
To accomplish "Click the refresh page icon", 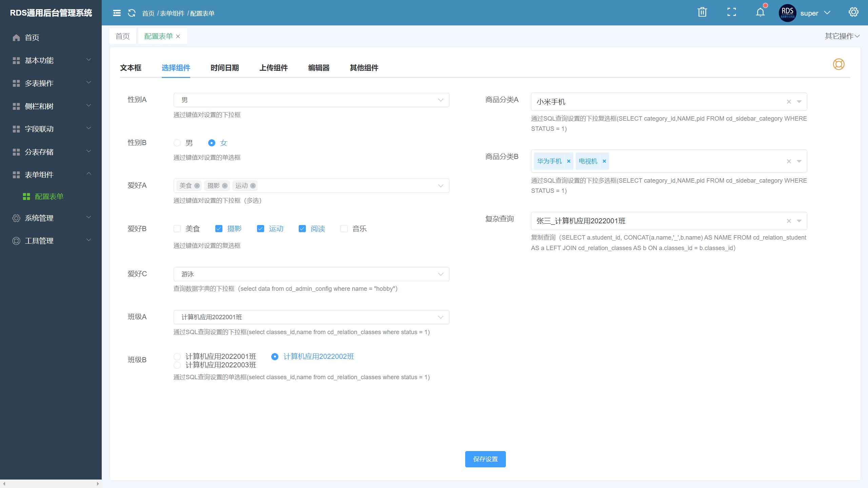I will pyautogui.click(x=132, y=13).
